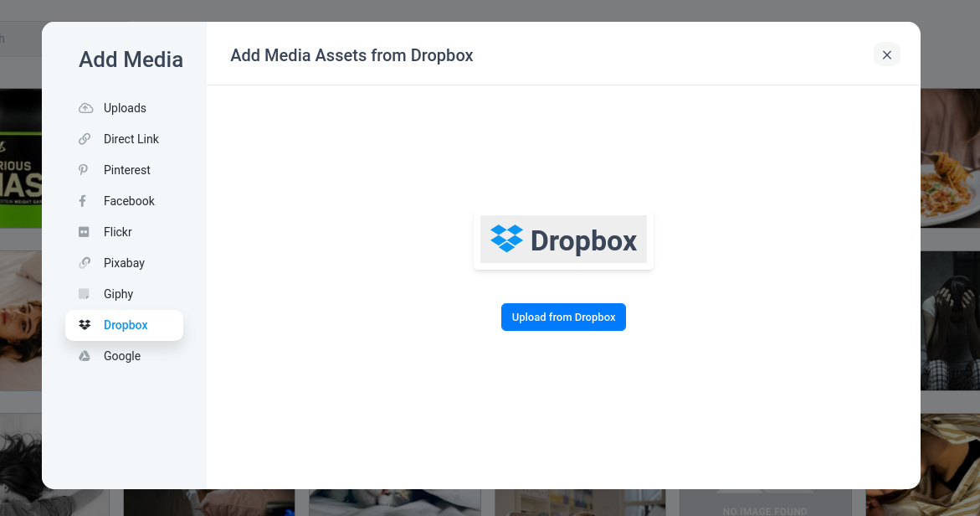Click the dark figure thumbnail at right edge

[950, 321]
